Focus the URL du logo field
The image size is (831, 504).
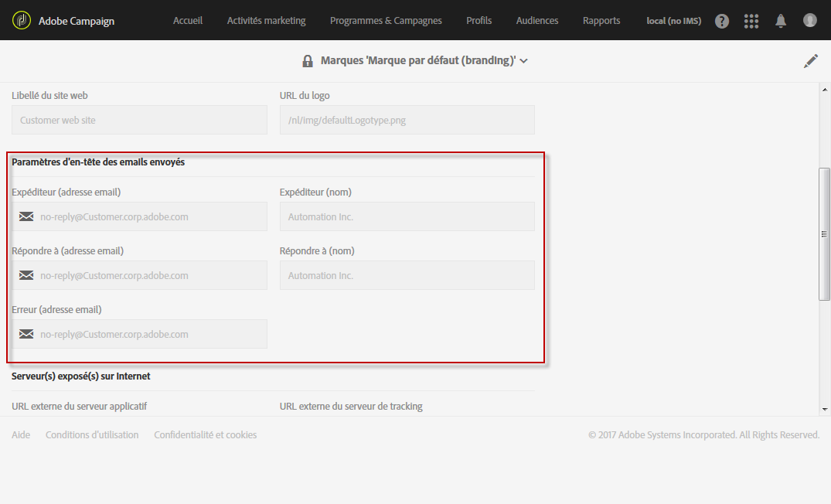(x=407, y=120)
